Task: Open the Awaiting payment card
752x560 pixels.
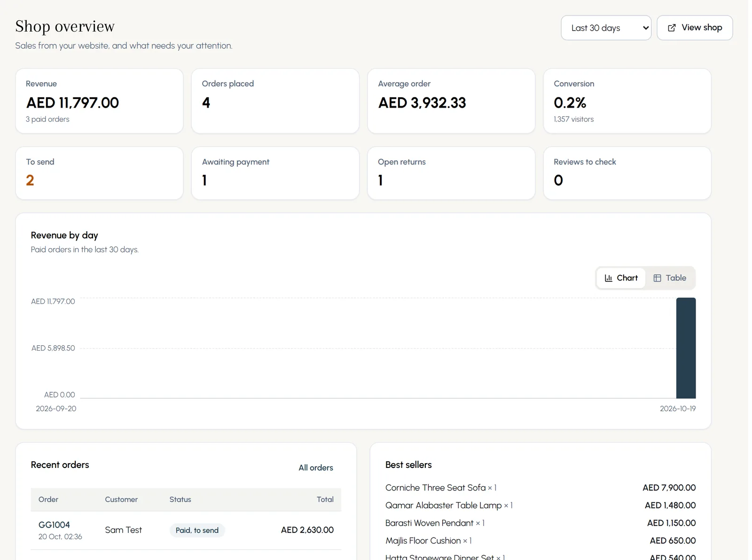Action: click(275, 173)
